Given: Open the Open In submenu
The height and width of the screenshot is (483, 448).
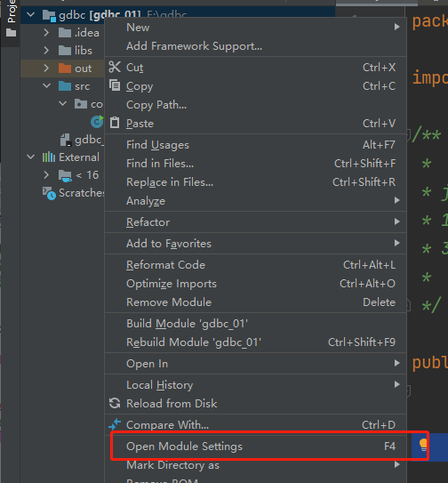Looking at the screenshot, I should point(256,364).
